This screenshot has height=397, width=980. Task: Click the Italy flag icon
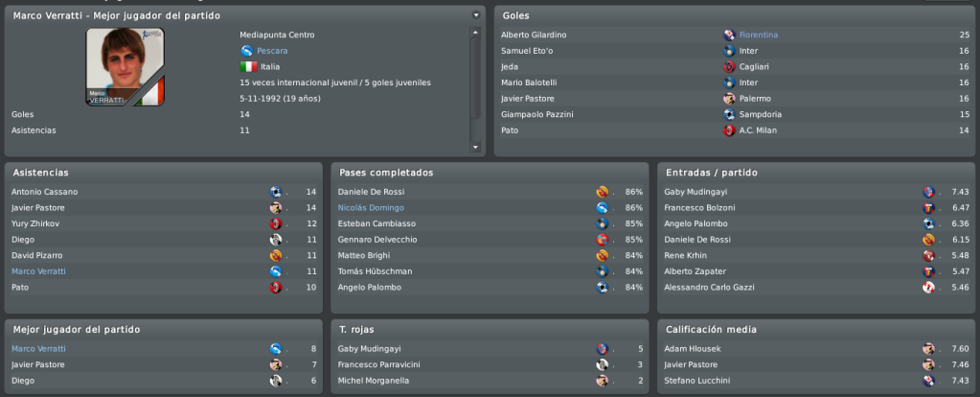249,66
